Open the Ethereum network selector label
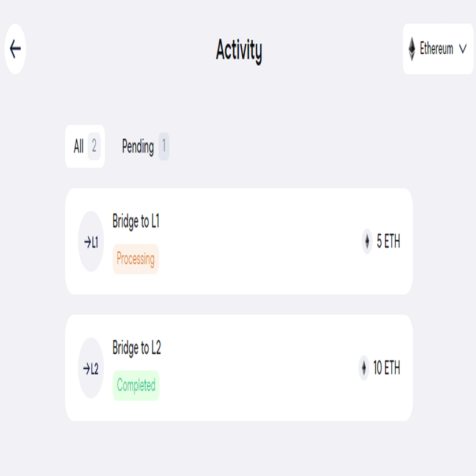476x476 pixels. coord(436,49)
